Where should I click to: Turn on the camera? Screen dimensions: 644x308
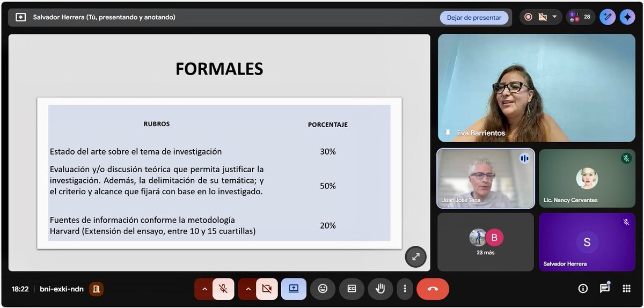point(267,288)
